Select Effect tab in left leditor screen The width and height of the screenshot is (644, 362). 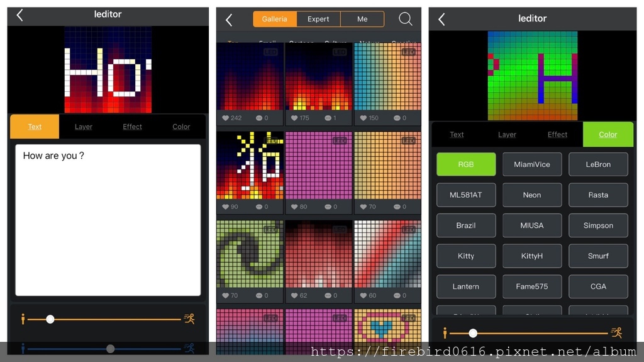pyautogui.click(x=132, y=127)
